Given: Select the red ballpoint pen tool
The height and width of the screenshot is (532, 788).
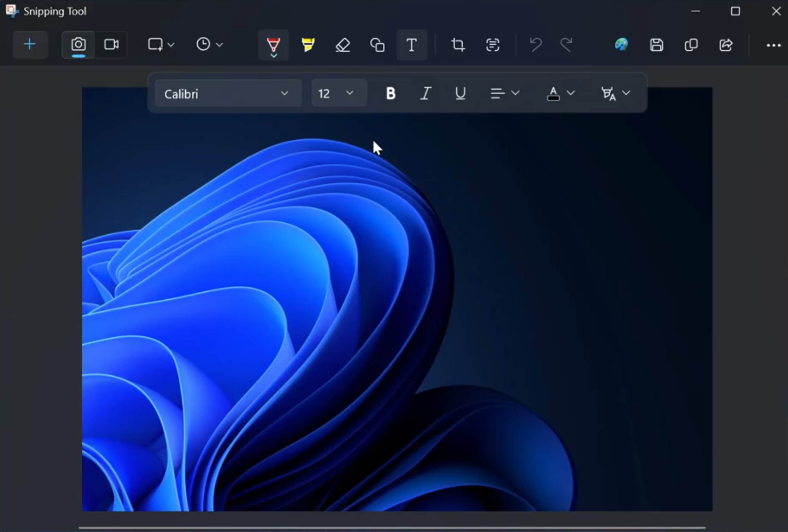Looking at the screenshot, I should coord(273,44).
